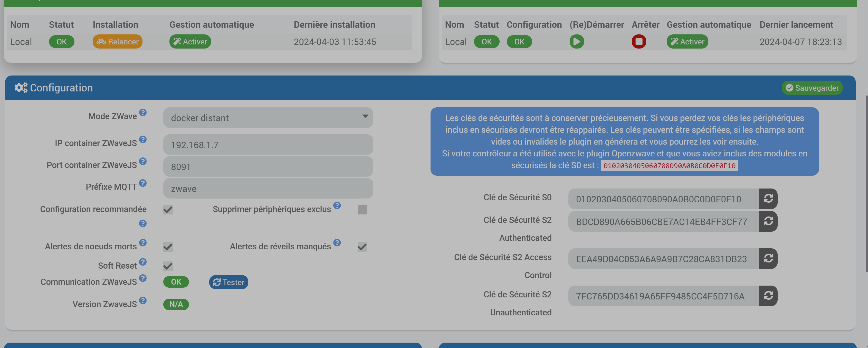
Task: Uncheck Alertes de réveils manqués
Action: pyautogui.click(x=362, y=247)
